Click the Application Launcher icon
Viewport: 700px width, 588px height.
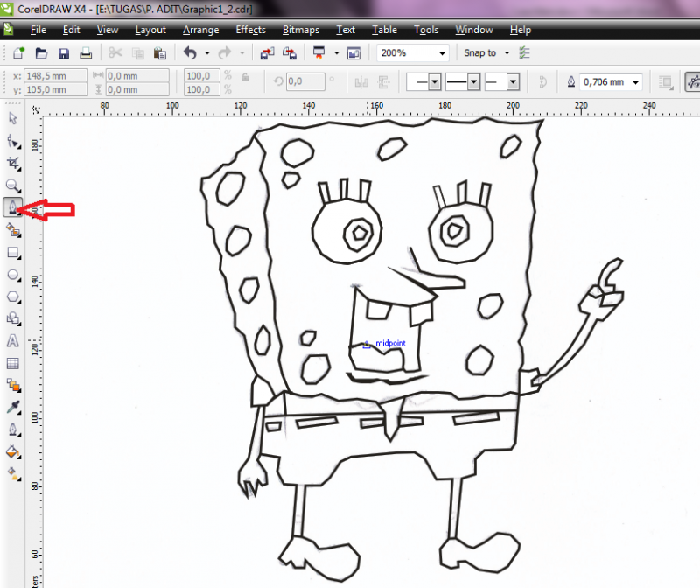(318, 53)
